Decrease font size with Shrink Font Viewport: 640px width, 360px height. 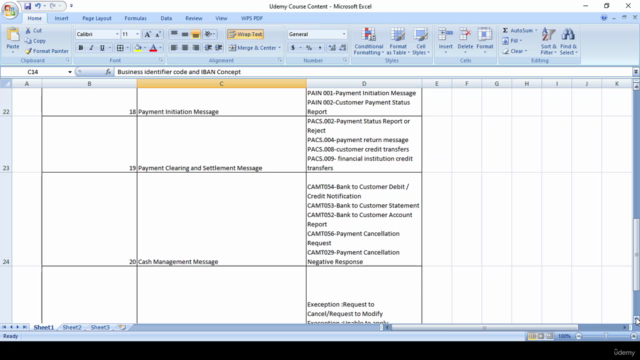[158, 34]
